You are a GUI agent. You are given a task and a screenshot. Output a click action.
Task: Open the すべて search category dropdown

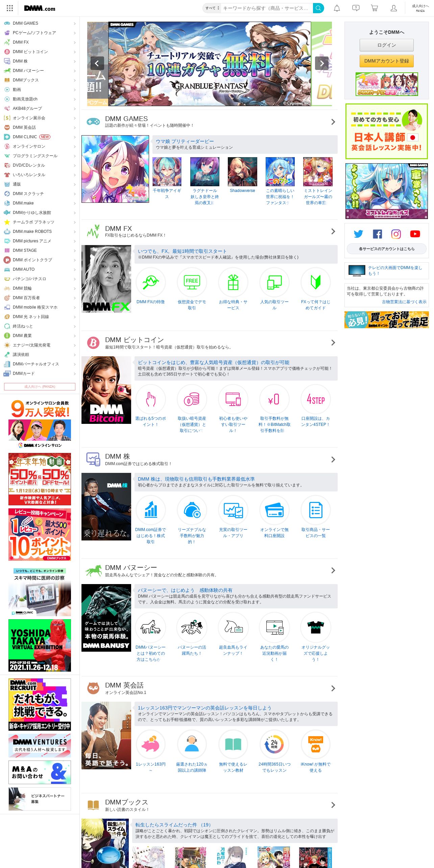212,8
